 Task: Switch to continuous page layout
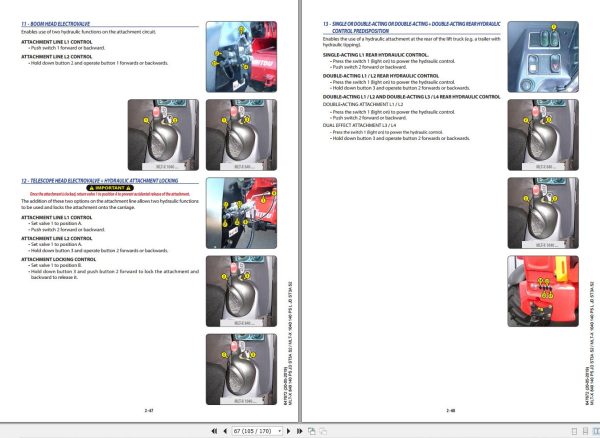tap(585, 431)
